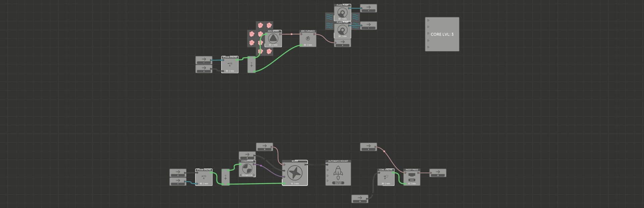Select the output arrow node after Ingot Press

438,173
